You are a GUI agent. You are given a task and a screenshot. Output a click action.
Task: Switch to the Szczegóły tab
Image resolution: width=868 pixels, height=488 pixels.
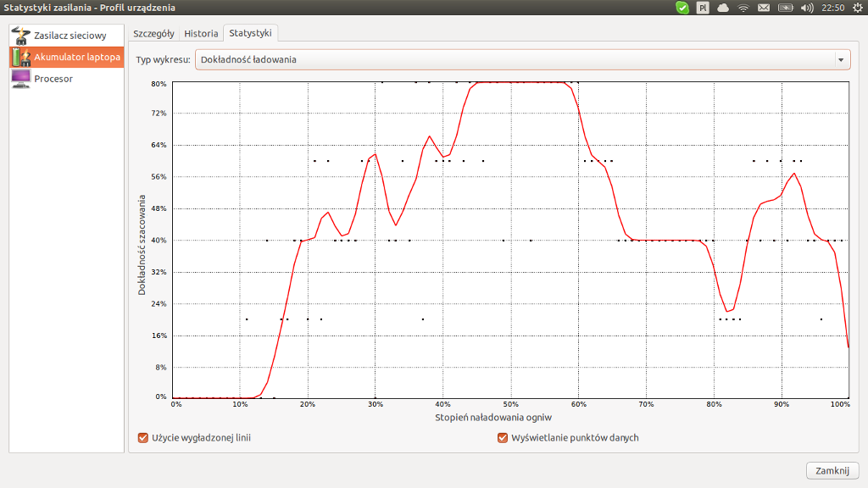click(x=153, y=33)
